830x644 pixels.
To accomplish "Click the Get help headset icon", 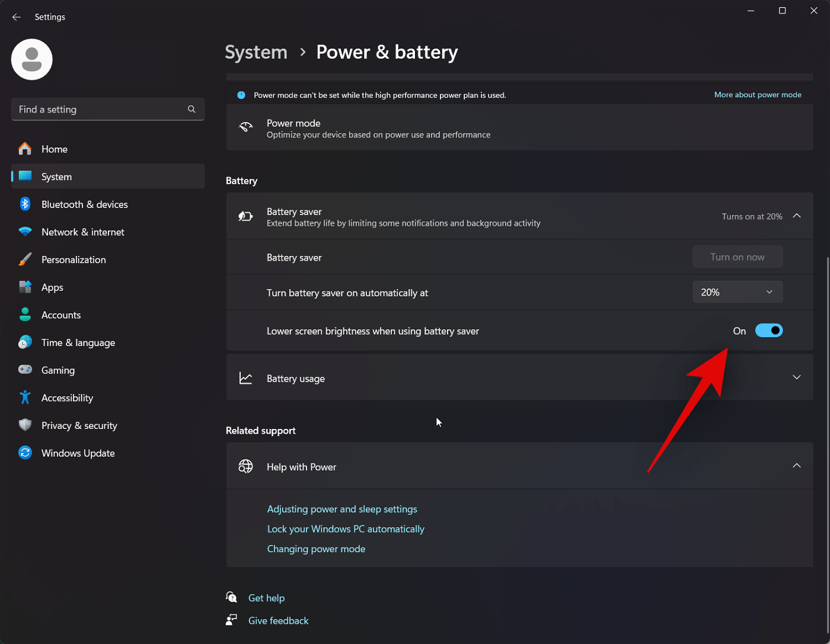I will click(232, 597).
